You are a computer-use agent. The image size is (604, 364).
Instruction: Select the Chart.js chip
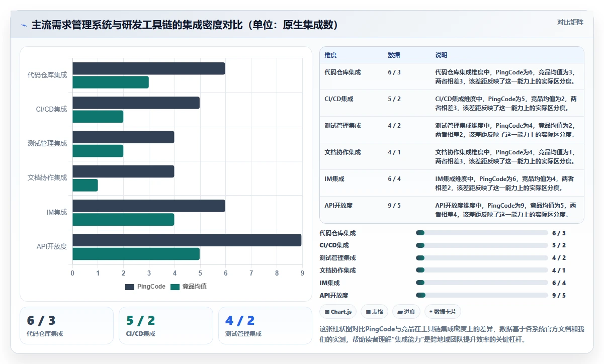pyautogui.click(x=338, y=312)
